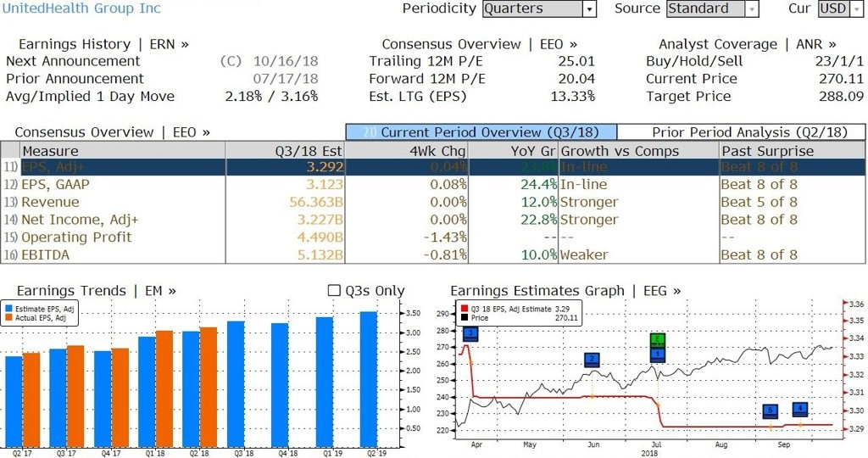The width and height of the screenshot is (868, 458).
Task: Open the Analyst Coverage ANR link
Action: pyautogui.click(x=748, y=44)
